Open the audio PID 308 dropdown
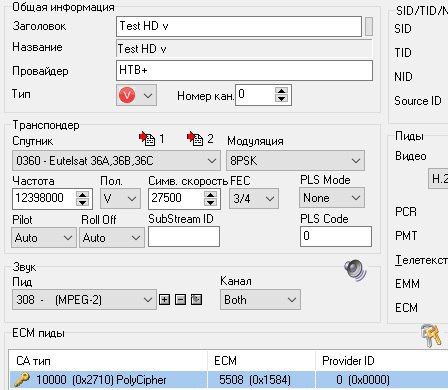 point(84,300)
